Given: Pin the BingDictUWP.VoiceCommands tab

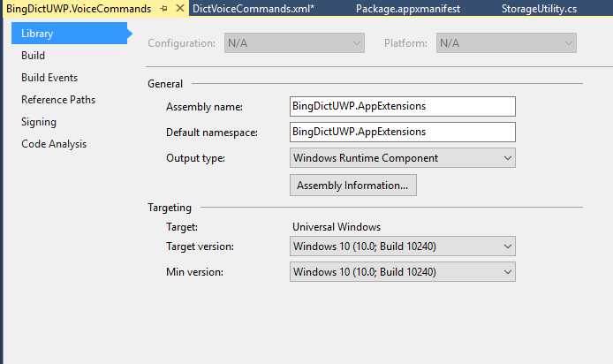Looking at the screenshot, I should click(164, 8).
